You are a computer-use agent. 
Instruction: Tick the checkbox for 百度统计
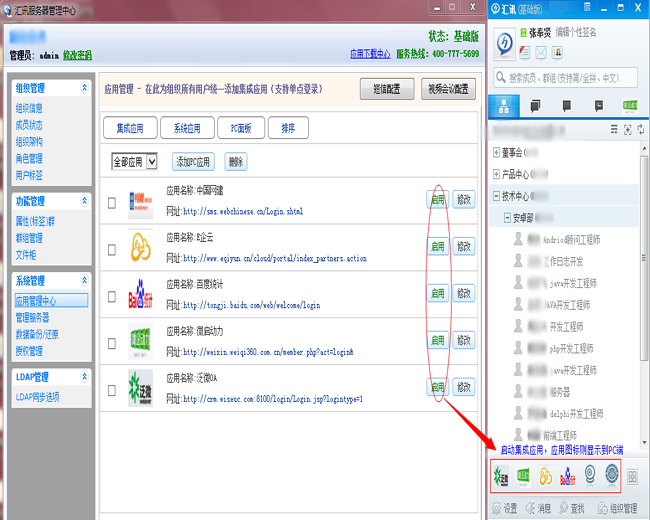[112, 297]
